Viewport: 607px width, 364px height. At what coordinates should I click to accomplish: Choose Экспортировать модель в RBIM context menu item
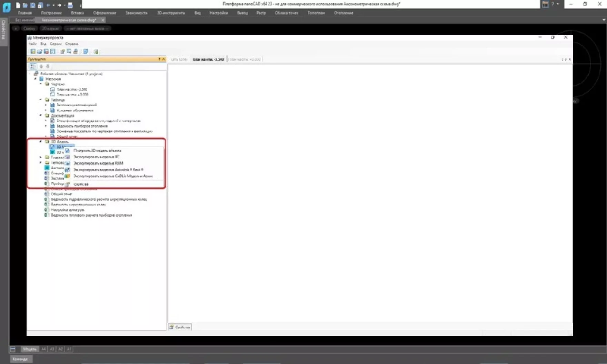[98, 163]
